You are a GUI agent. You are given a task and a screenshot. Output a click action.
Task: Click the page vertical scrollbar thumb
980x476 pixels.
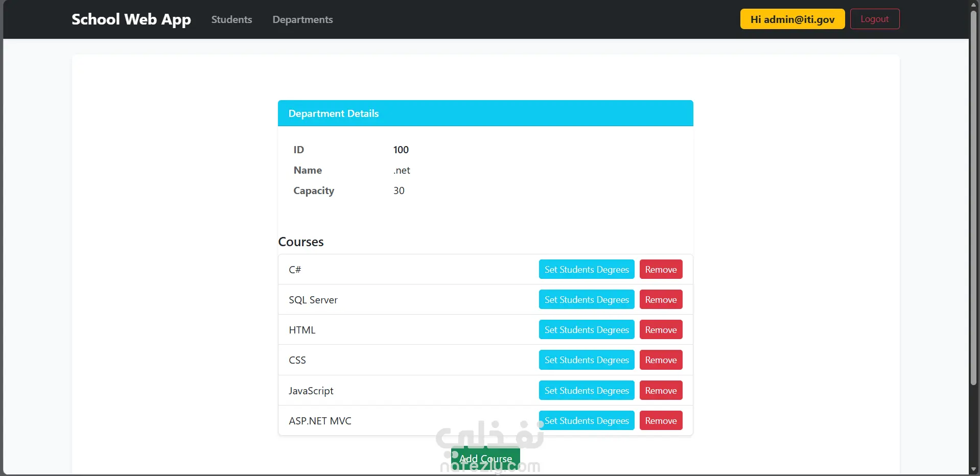coord(974,197)
